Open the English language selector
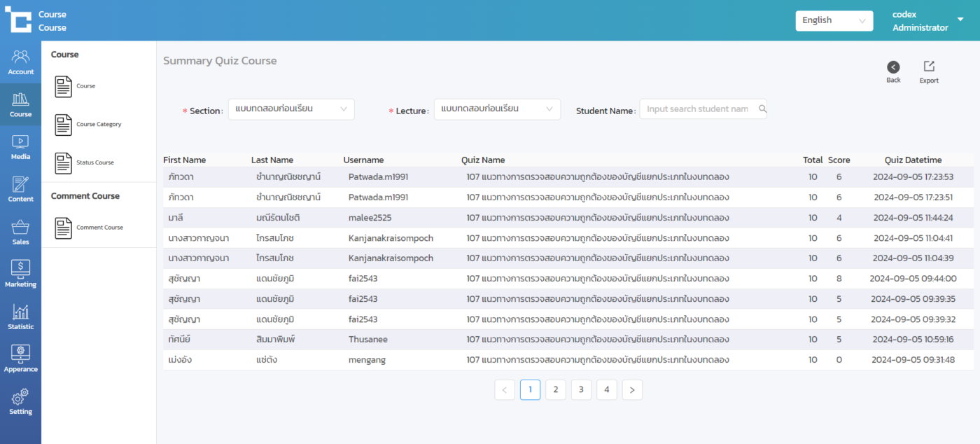 [834, 21]
